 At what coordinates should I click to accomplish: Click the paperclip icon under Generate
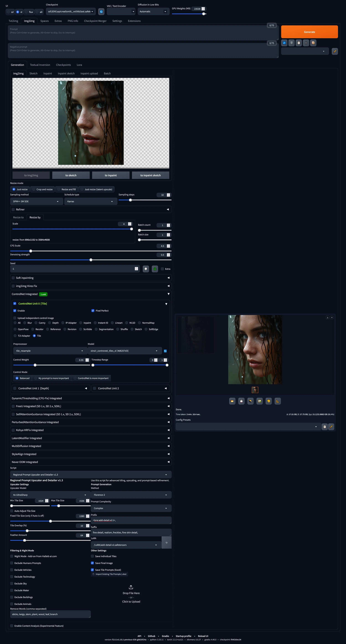306,43
